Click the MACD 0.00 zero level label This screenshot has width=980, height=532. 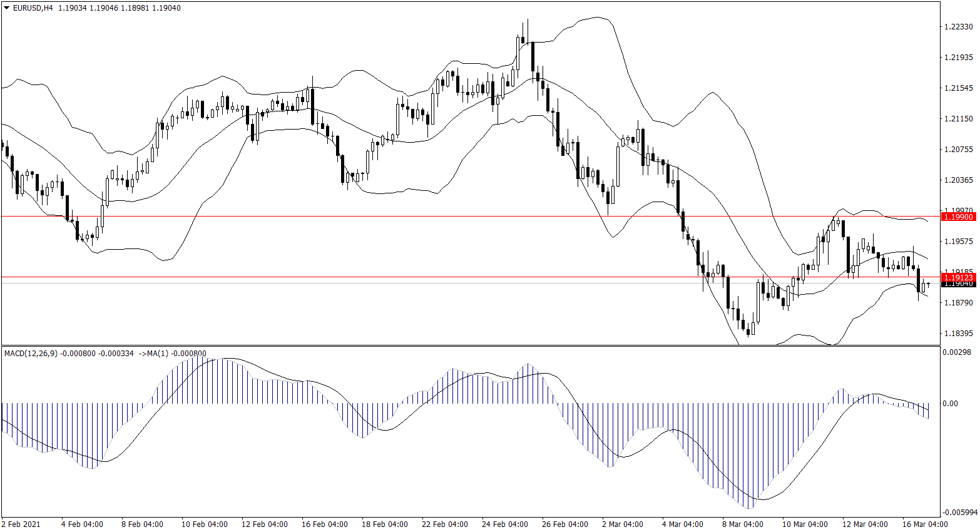(949, 404)
